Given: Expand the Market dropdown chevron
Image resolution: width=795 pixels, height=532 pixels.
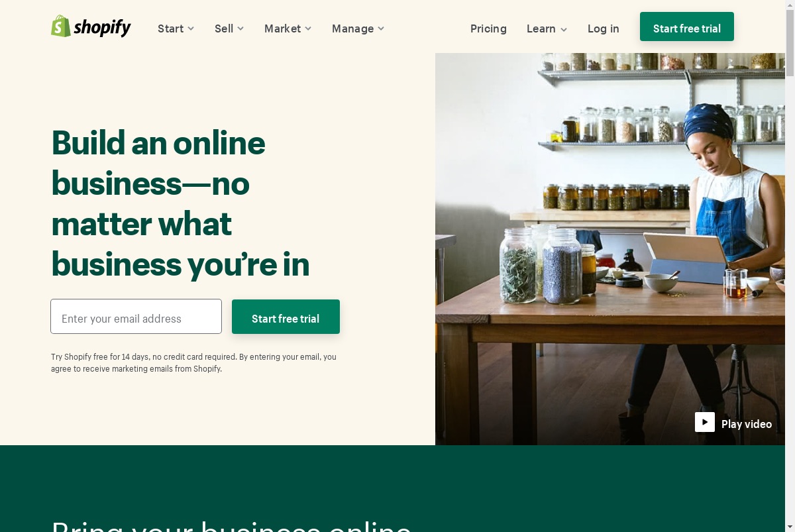Looking at the screenshot, I should (308, 28).
